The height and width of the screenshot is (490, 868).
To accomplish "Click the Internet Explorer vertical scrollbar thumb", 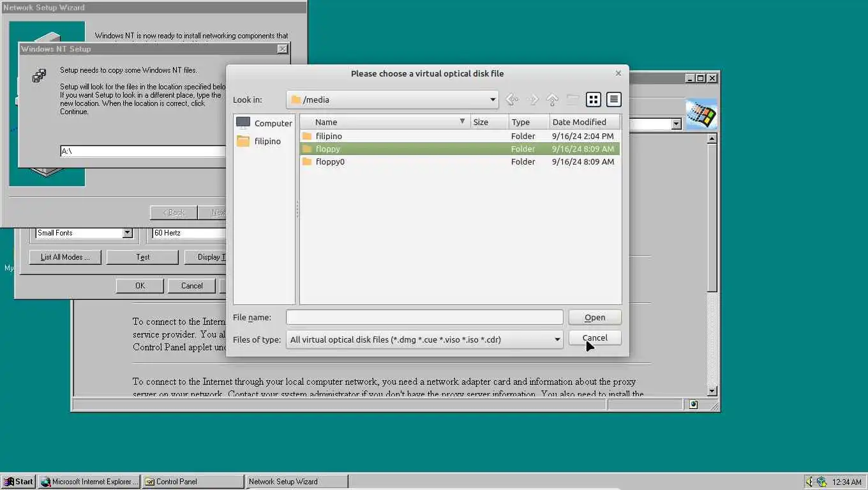I will [712, 217].
